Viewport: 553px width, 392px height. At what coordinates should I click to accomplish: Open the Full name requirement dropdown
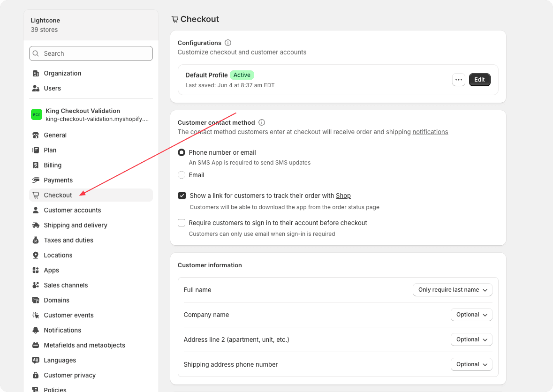(x=453, y=290)
